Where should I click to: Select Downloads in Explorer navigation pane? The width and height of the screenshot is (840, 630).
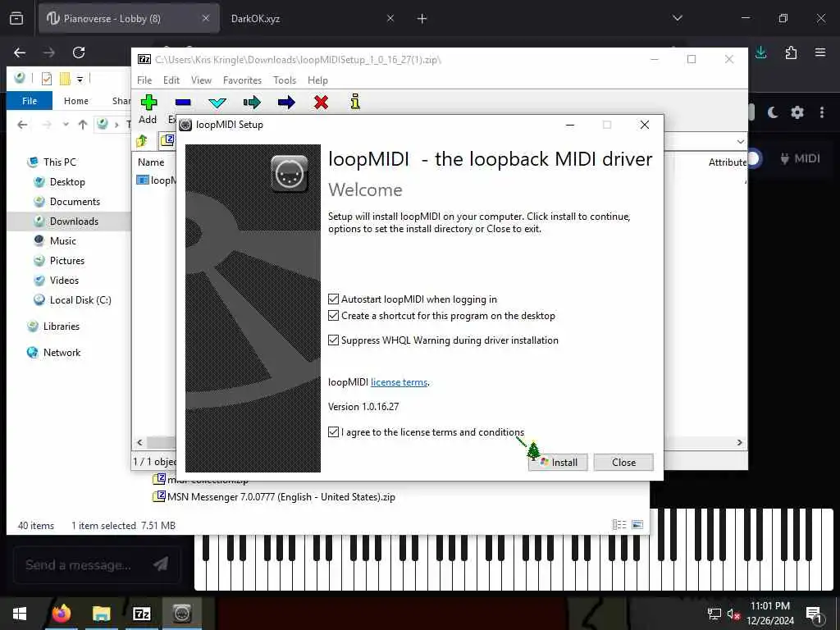tap(74, 221)
